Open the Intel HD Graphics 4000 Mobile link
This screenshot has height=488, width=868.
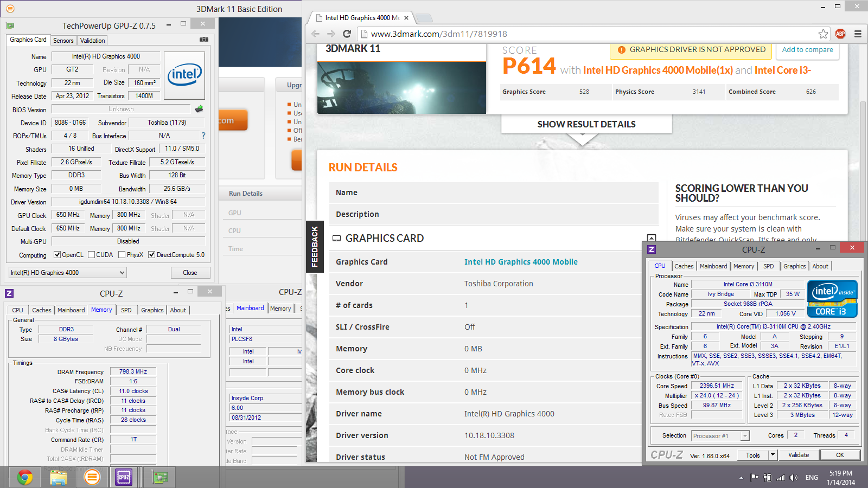521,262
